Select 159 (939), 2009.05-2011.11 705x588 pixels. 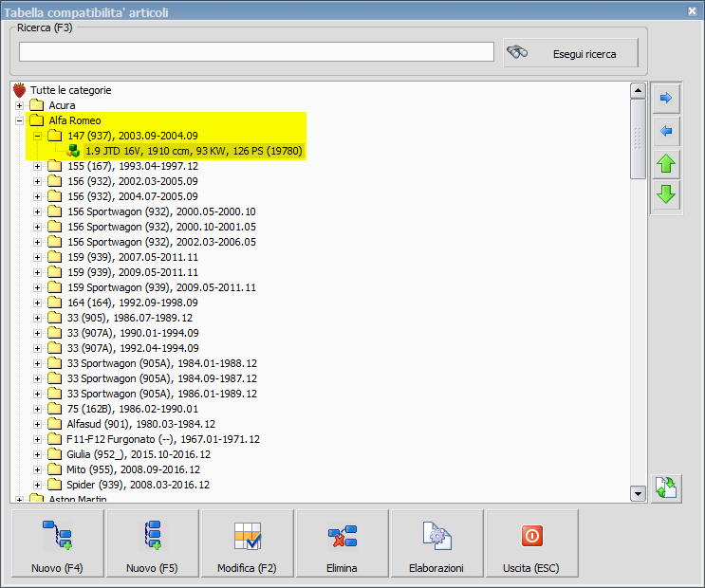point(133,272)
